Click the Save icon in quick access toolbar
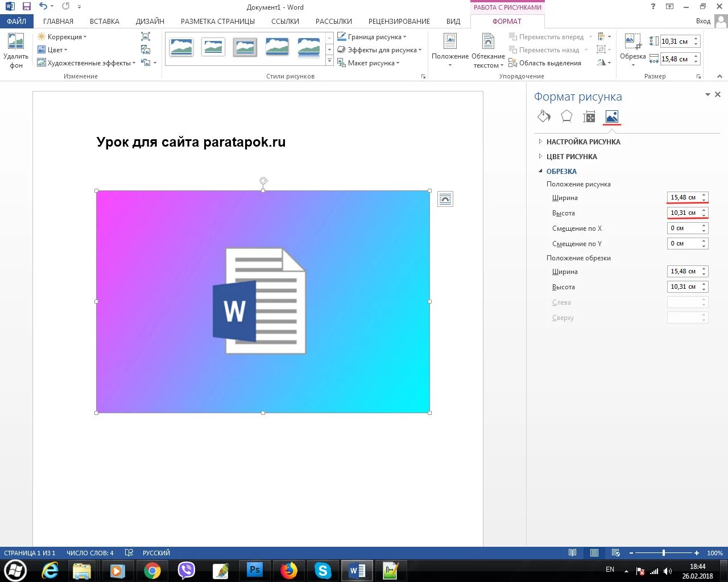 click(26, 7)
